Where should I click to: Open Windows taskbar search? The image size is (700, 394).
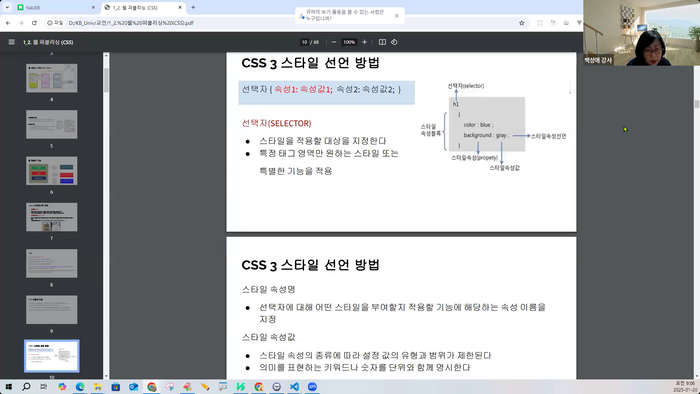point(26,386)
